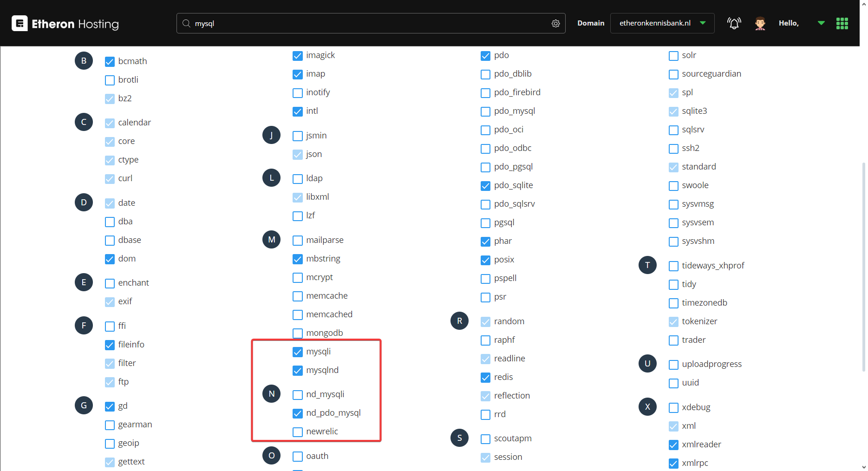Enable the nd_mysqli extension checkbox

click(298, 395)
